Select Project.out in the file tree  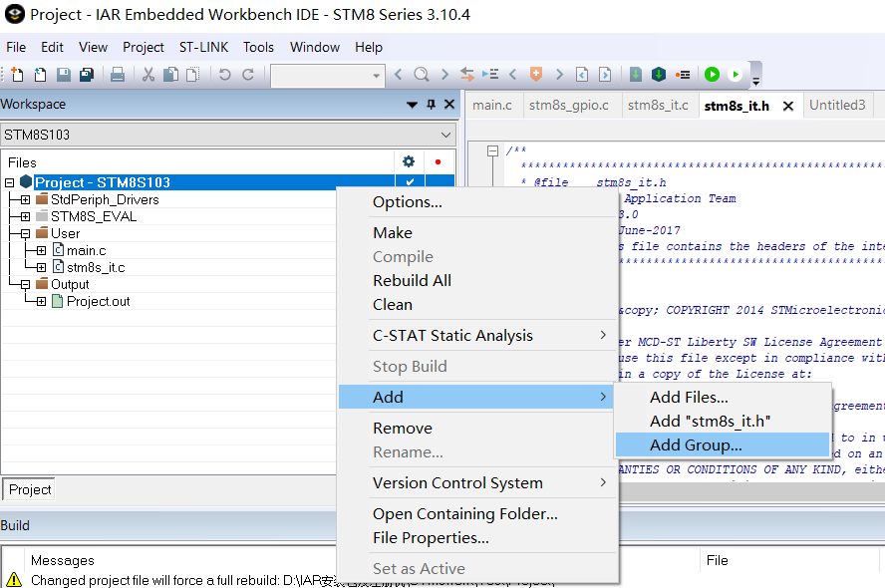pyautogui.click(x=99, y=301)
